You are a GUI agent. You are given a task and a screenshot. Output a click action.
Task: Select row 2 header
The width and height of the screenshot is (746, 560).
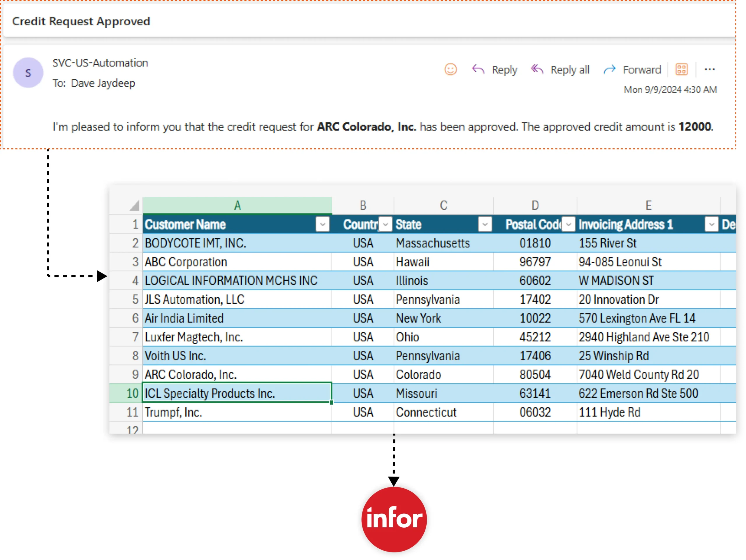click(126, 243)
